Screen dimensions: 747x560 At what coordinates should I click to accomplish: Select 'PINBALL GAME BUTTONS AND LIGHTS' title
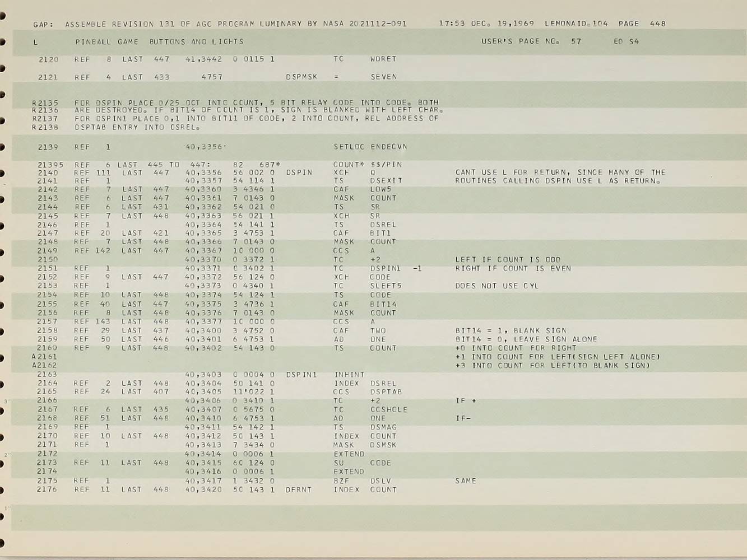(x=159, y=41)
